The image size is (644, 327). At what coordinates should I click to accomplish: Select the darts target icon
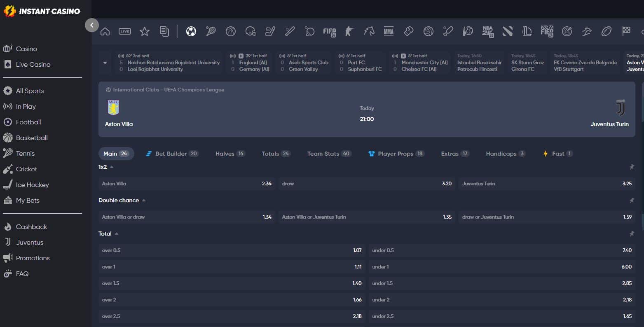click(x=567, y=31)
